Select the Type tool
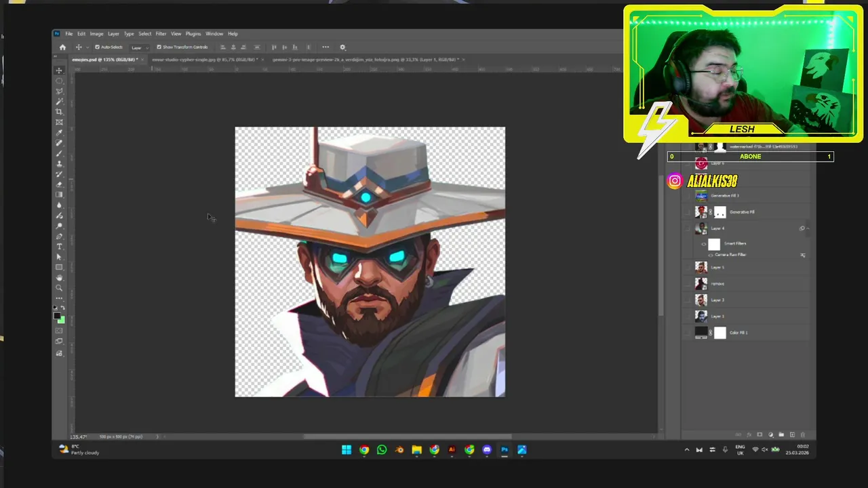 click(x=59, y=247)
